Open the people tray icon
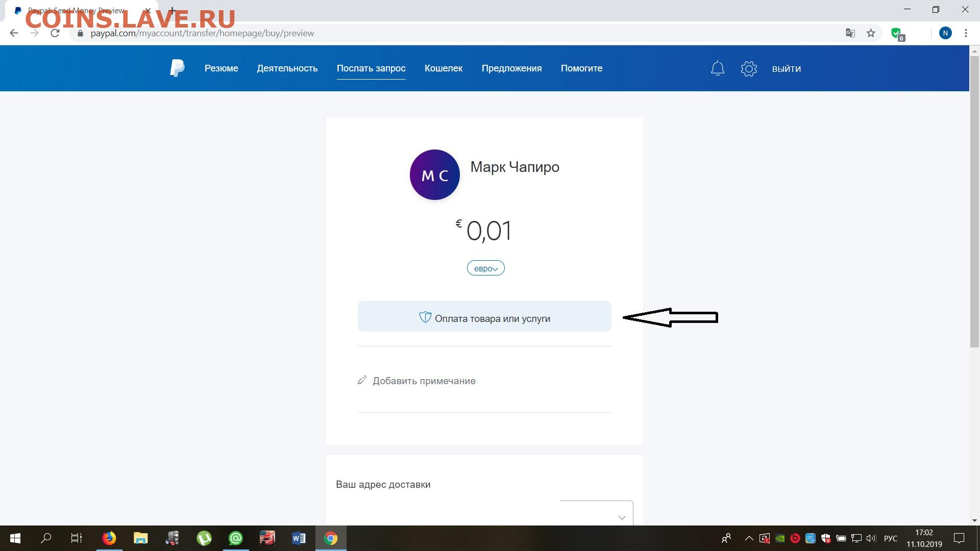Screen dimensions: 980x551 726,538
